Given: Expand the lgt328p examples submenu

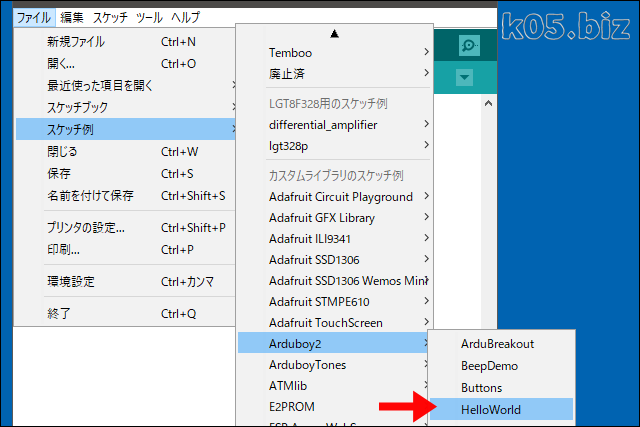Looking at the screenshot, I should 335,146.
